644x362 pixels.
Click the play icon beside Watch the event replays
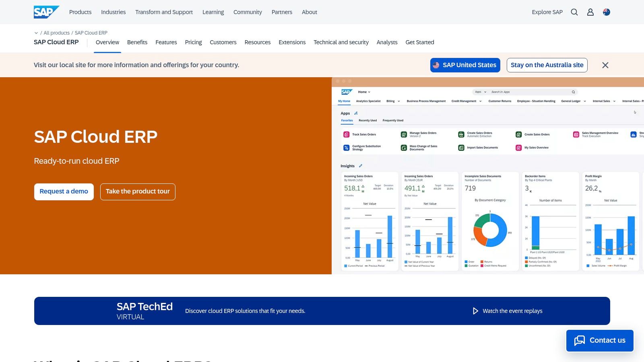[475, 311]
